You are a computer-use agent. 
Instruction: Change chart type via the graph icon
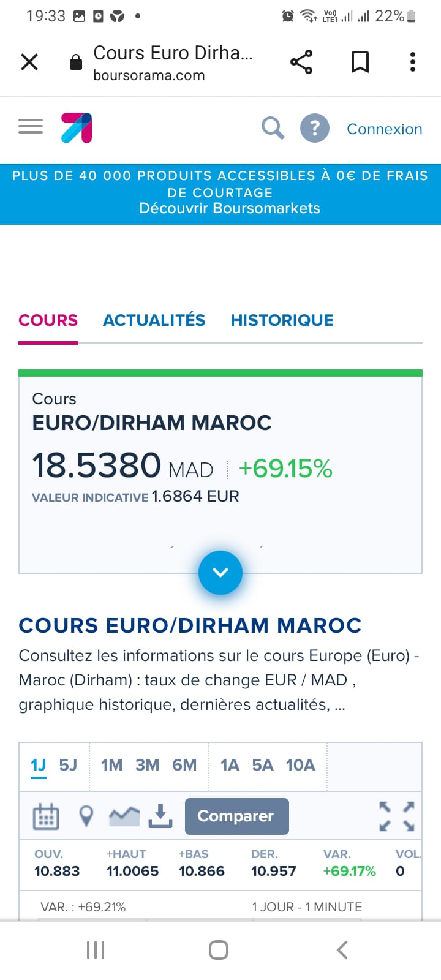[x=123, y=816]
